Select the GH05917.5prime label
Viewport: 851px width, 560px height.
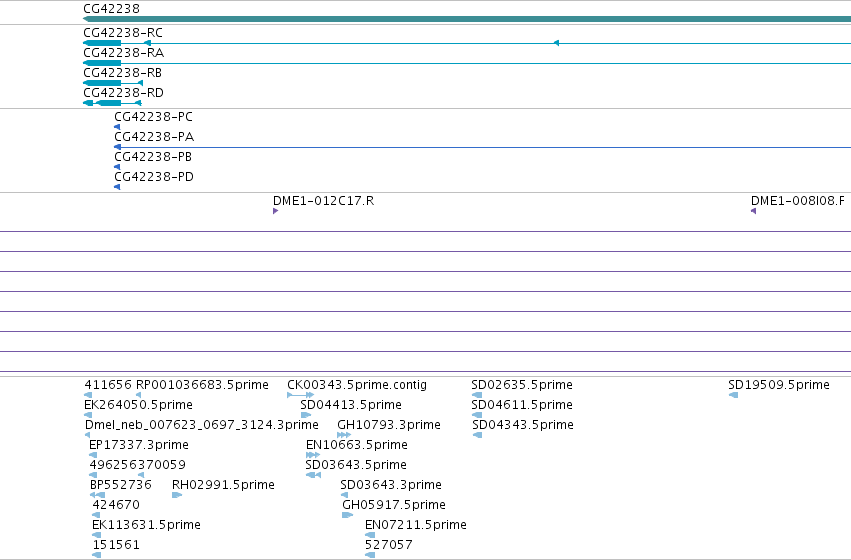394,505
